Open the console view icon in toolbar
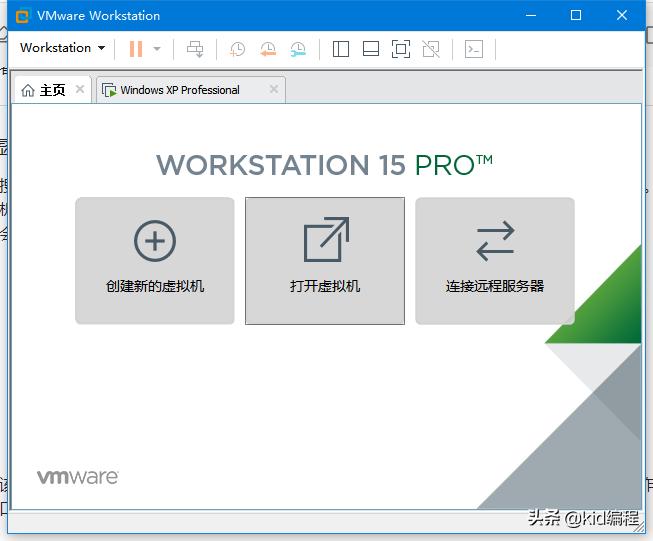Image resolution: width=653 pixels, height=541 pixels. pos(474,49)
